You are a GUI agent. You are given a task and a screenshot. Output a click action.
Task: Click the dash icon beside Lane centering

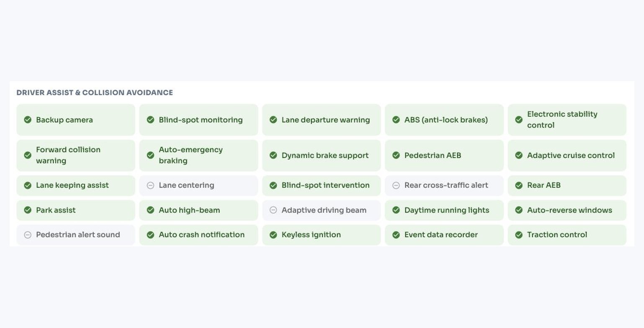(x=150, y=185)
